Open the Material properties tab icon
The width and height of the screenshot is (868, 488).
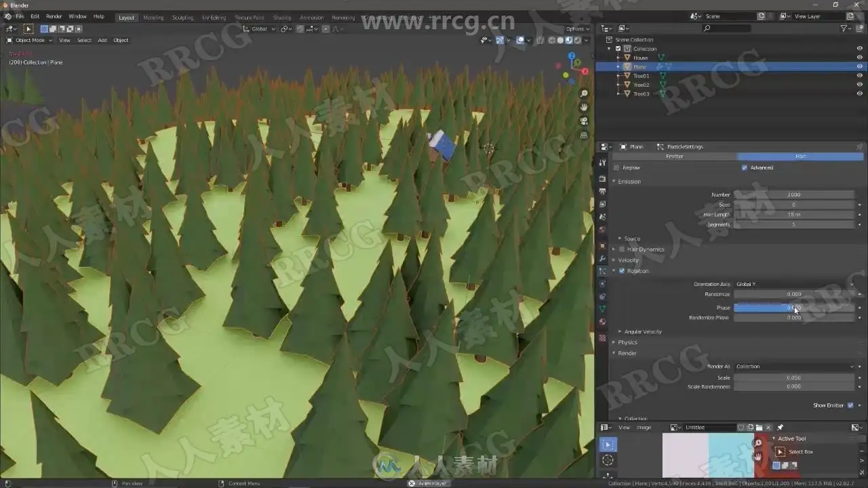click(x=602, y=322)
